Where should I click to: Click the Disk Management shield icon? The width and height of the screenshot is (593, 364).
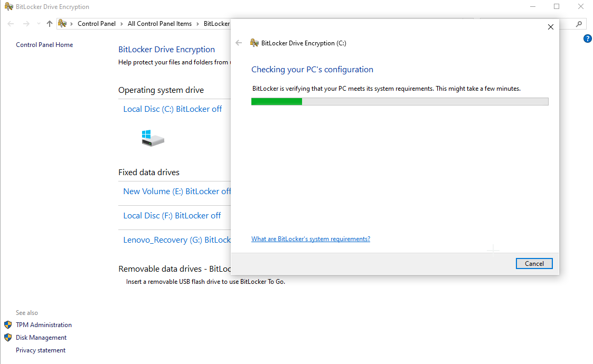click(x=7, y=337)
